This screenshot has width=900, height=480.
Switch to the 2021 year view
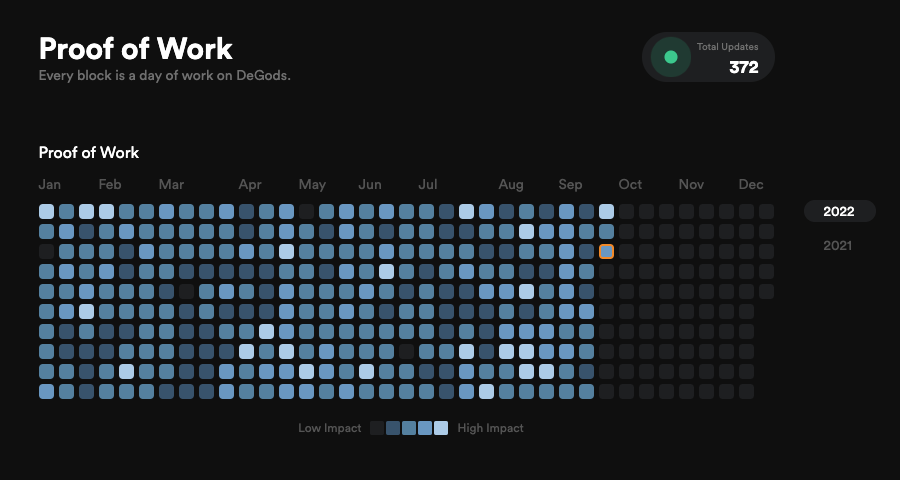click(837, 246)
